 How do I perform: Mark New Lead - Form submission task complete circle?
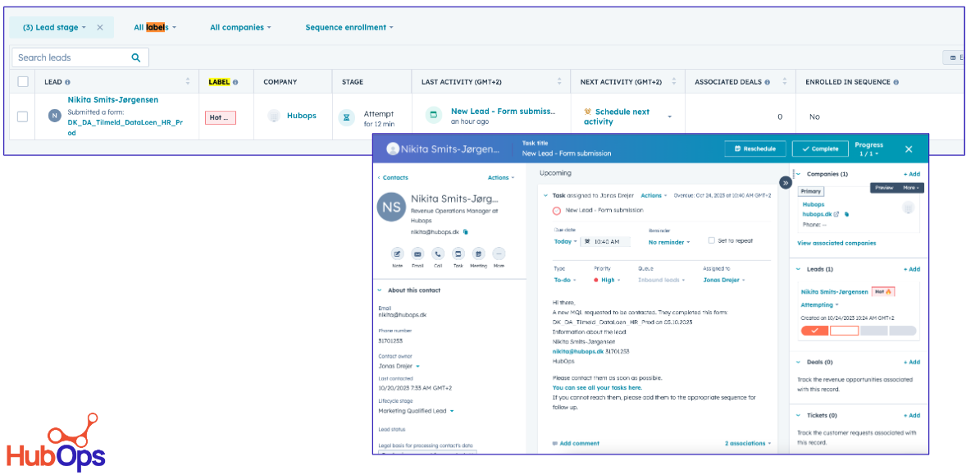coord(556,211)
